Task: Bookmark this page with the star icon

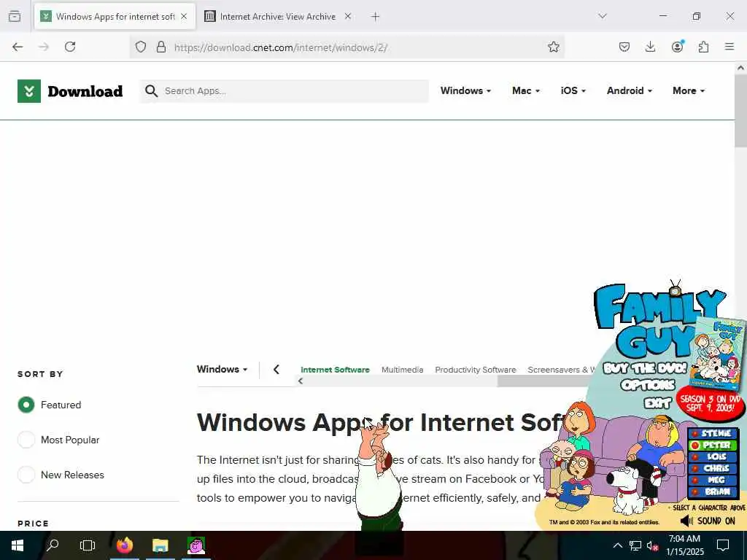Action: coord(553,47)
